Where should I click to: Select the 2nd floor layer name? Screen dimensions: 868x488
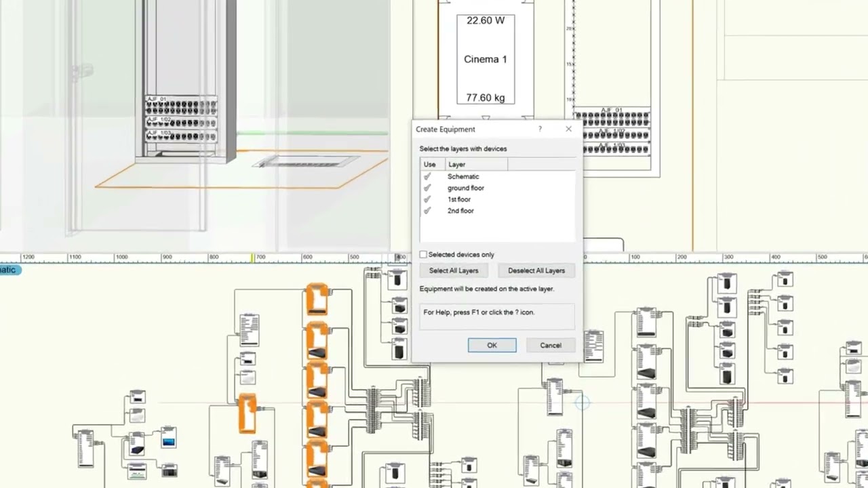(x=460, y=211)
